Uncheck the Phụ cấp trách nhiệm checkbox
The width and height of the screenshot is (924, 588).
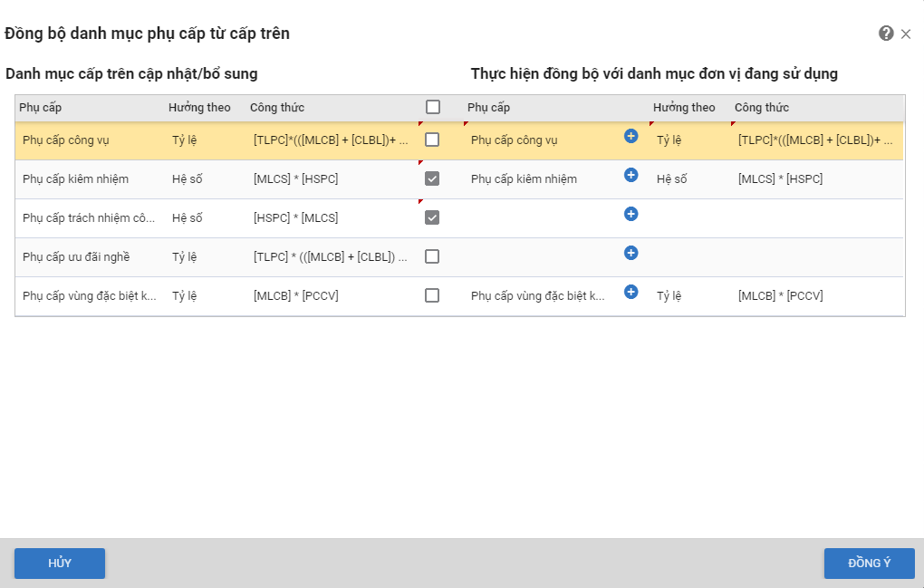pyautogui.click(x=432, y=217)
